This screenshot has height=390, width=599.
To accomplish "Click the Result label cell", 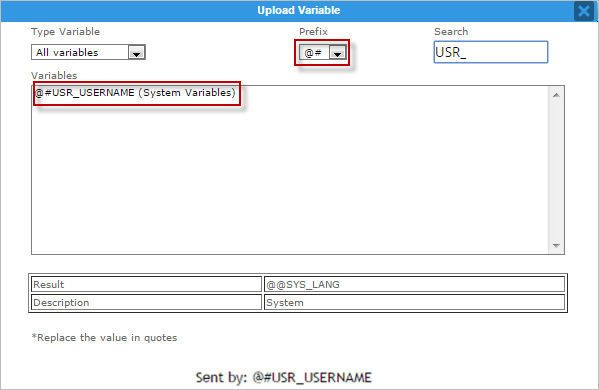I will [x=146, y=285].
